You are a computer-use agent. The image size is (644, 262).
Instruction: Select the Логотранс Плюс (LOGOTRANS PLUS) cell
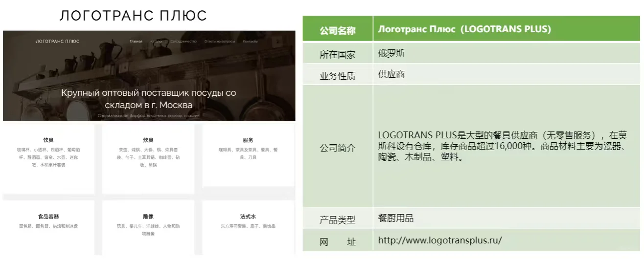(507, 29)
